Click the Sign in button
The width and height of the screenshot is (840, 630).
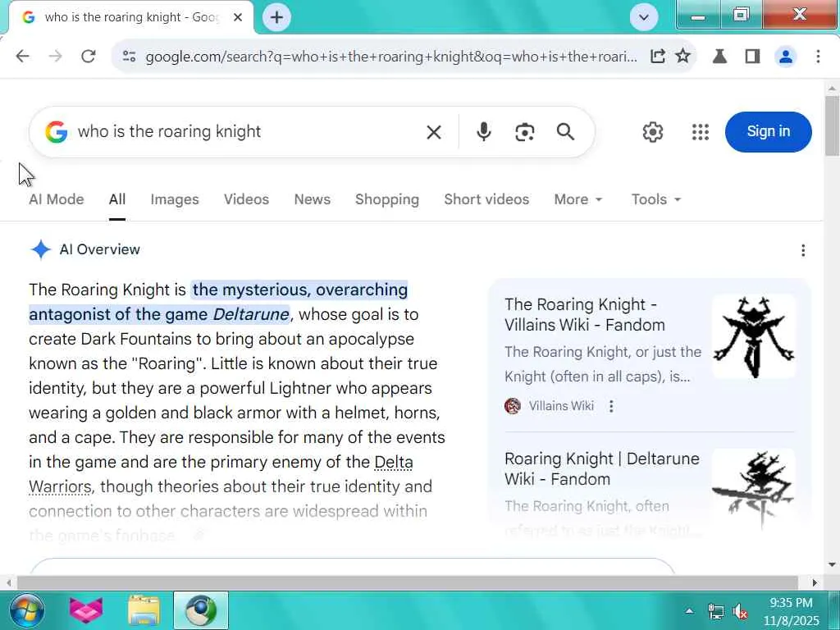pyautogui.click(x=768, y=132)
